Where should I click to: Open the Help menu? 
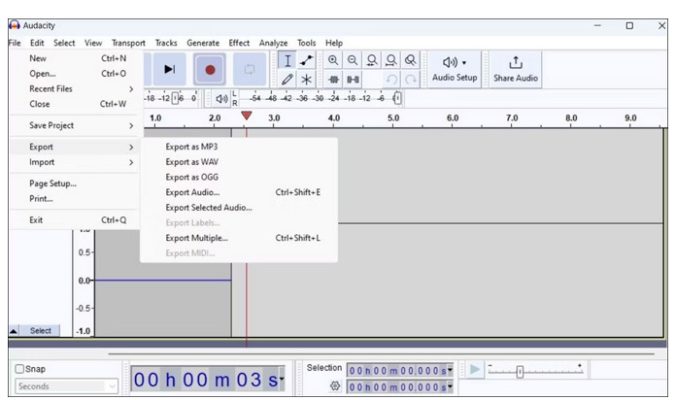coord(334,43)
